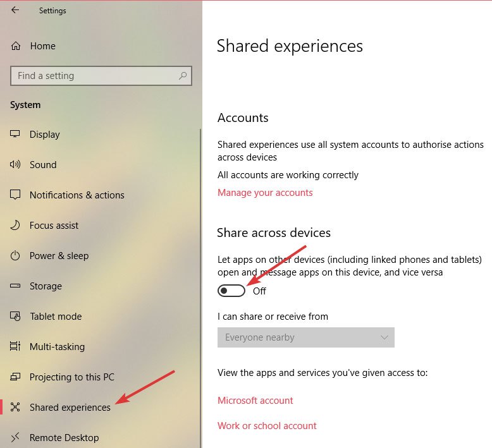Screen dimensions: 492x448
Task: Turn on Share across devices toggle
Action: click(231, 291)
